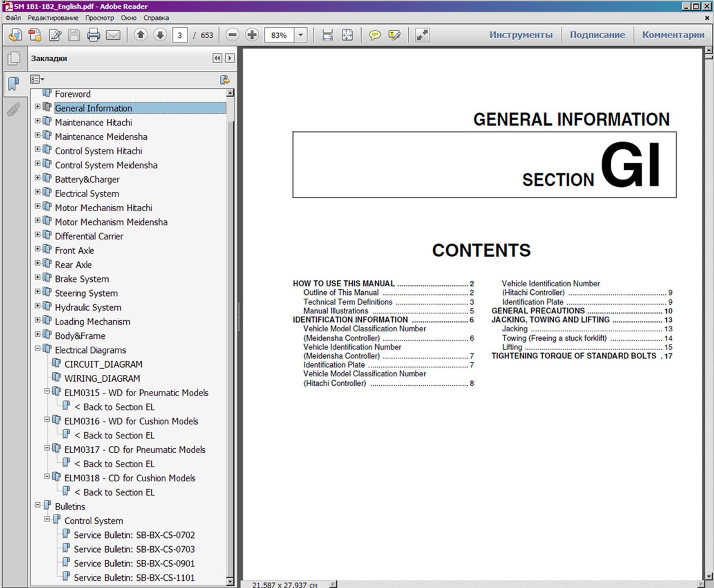
Task: Go to previous page with up arrow
Action: click(x=141, y=35)
